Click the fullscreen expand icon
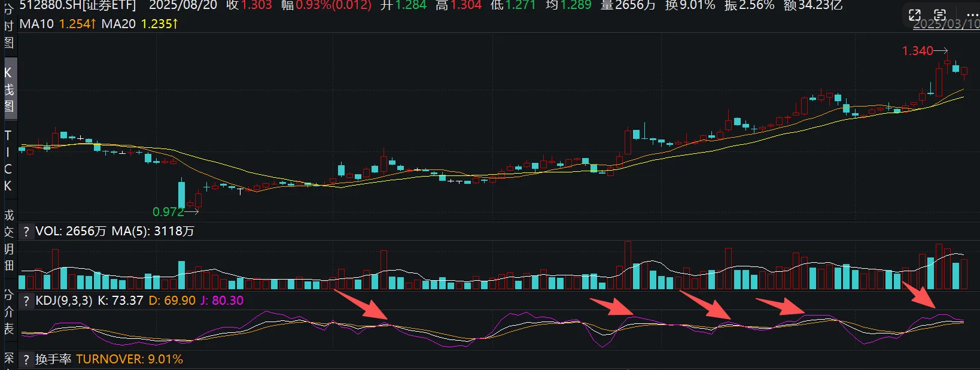This screenshot has width=980, height=370. click(x=914, y=16)
